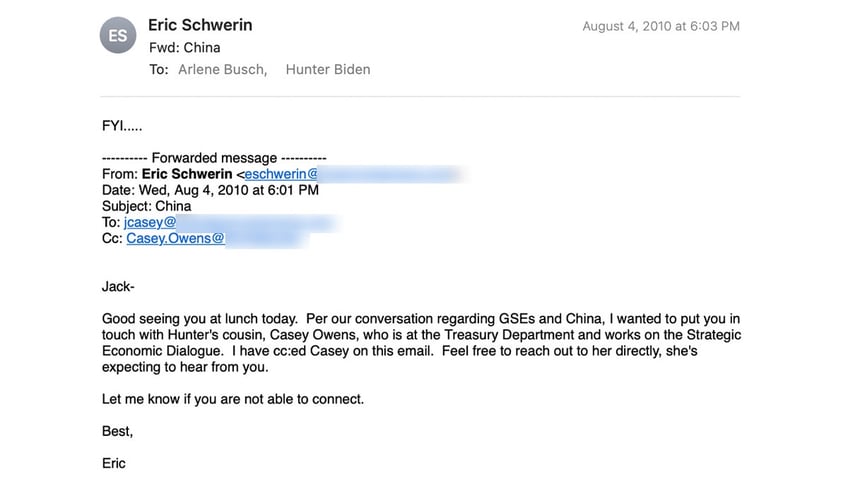
Task: Click the "Jack-" salutation
Action: pyautogui.click(x=118, y=286)
